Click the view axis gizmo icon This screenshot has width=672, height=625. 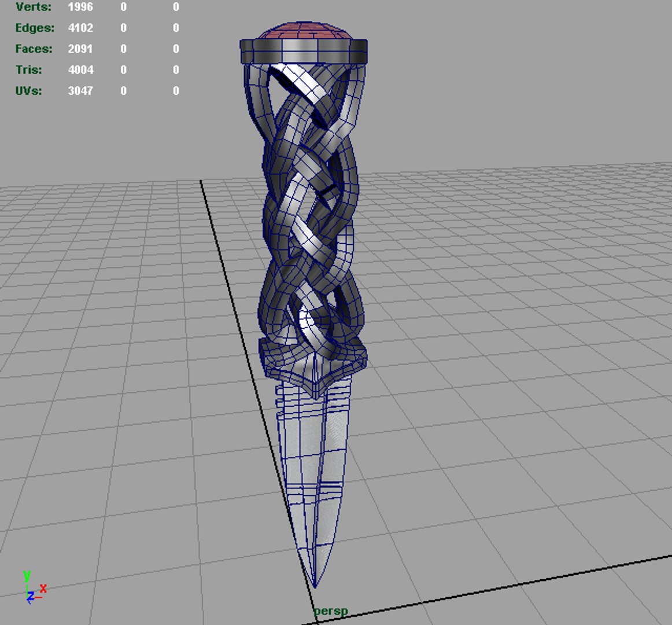click(x=34, y=587)
